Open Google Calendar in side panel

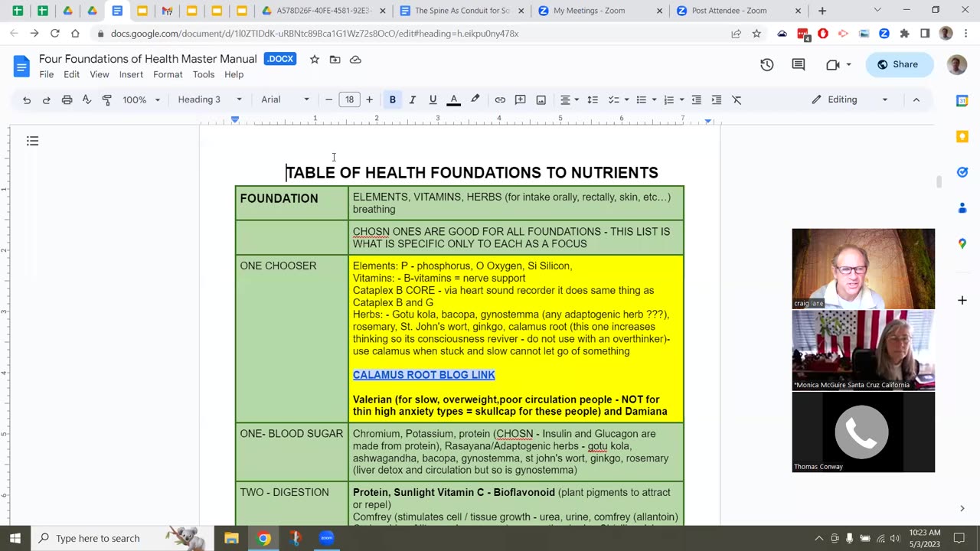tap(962, 101)
